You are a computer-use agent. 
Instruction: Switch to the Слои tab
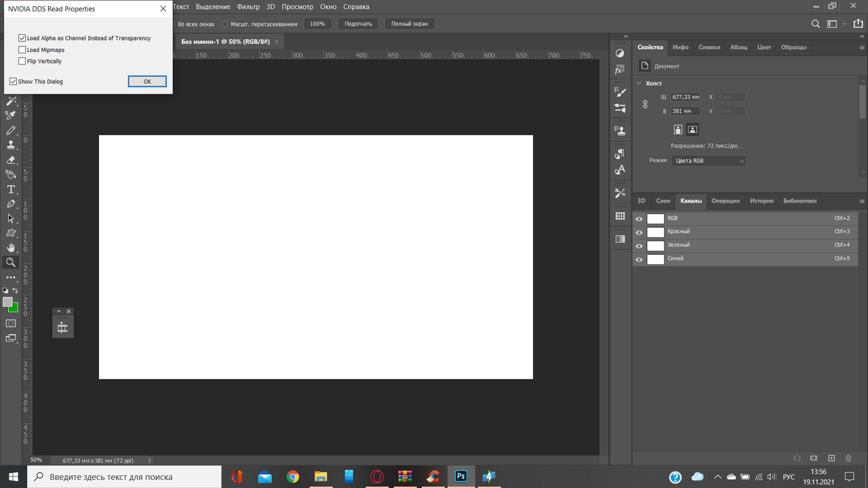[663, 201]
